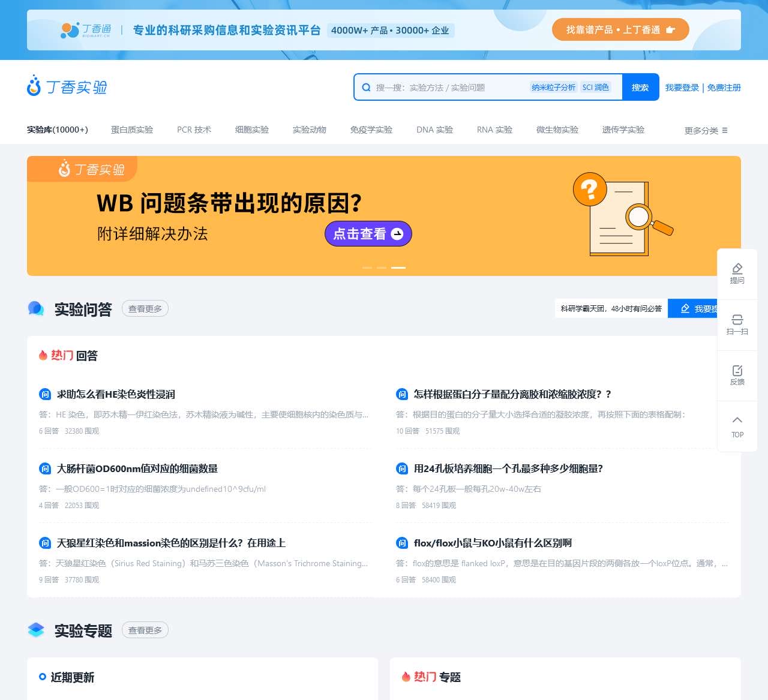This screenshot has width=768, height=700.
Task: Select the second banner carousel indicator
Action: click(x=382, y=268)
